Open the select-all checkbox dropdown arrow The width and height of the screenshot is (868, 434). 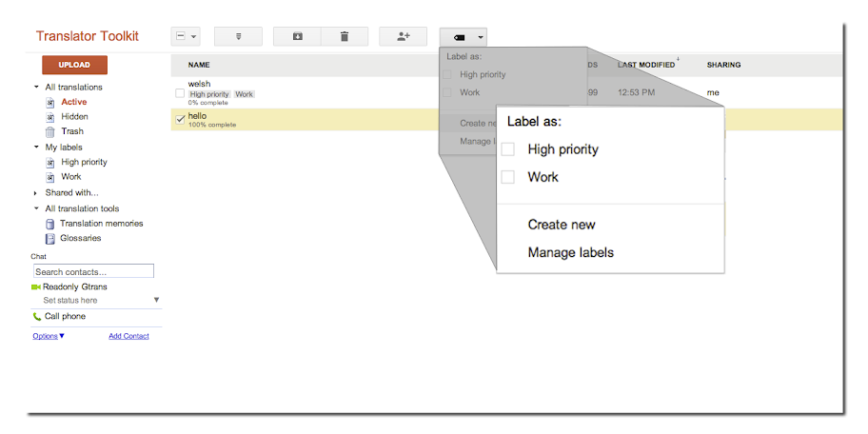click(194, 37)
